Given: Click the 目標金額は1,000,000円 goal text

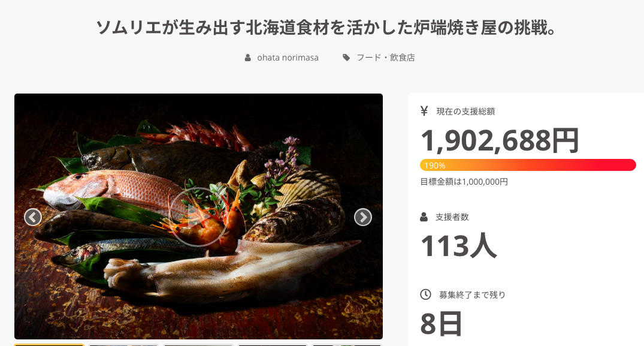Looking at the screenshot, I should pos(464,182).
